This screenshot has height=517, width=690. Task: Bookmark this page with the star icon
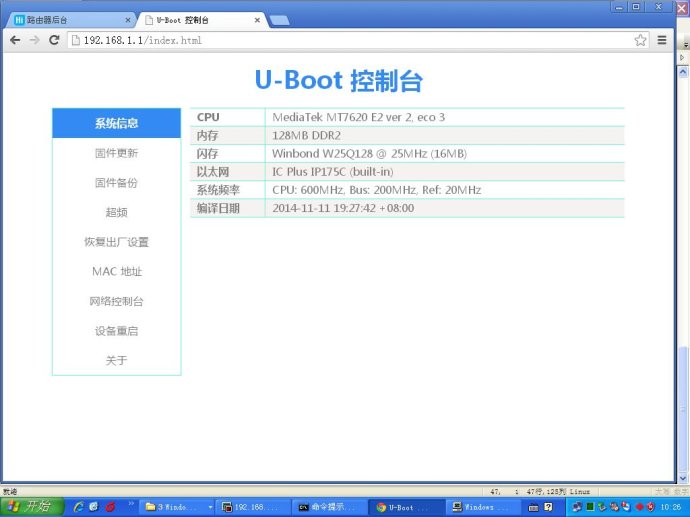[x=640, y=40]
